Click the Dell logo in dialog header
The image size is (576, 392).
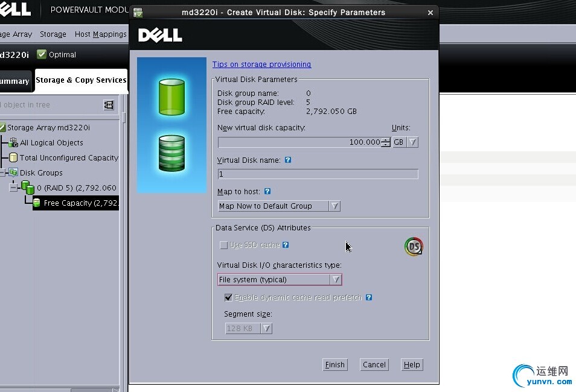(x=160, y=35)
